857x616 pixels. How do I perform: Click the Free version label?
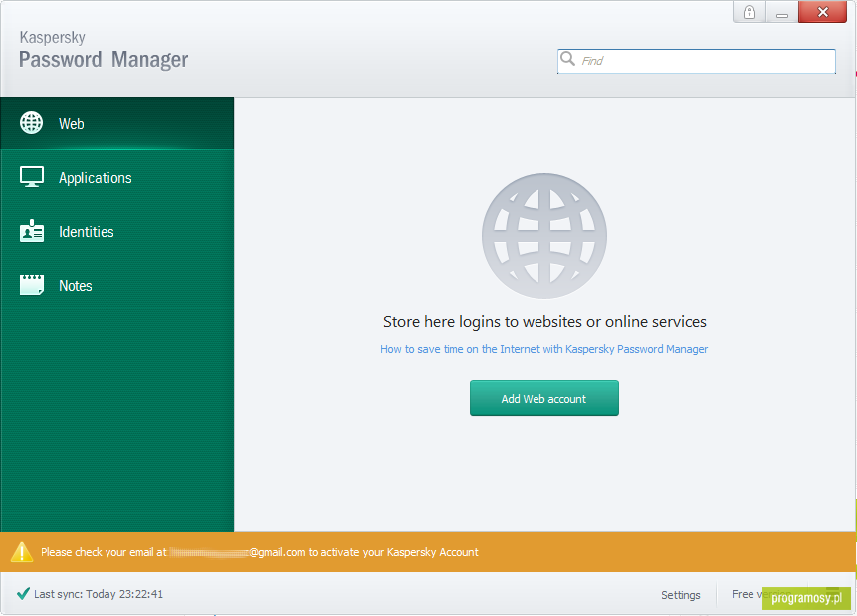(761, 594)
